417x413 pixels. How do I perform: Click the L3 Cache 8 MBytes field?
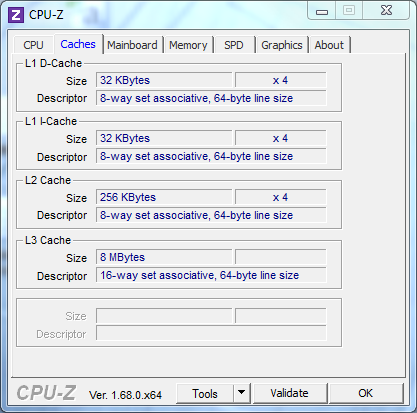coord(164,257)
